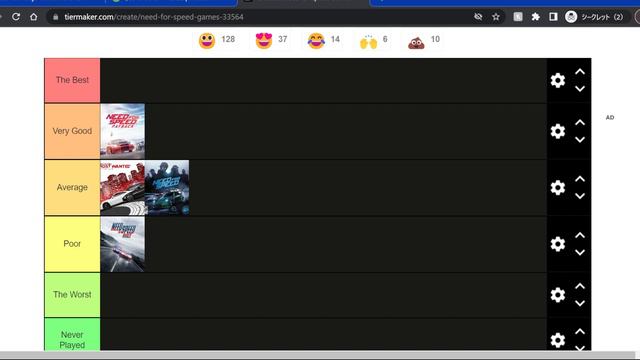Move The Worst tier row up
This screenshot has height=360, width=640.
coord(580,286)
